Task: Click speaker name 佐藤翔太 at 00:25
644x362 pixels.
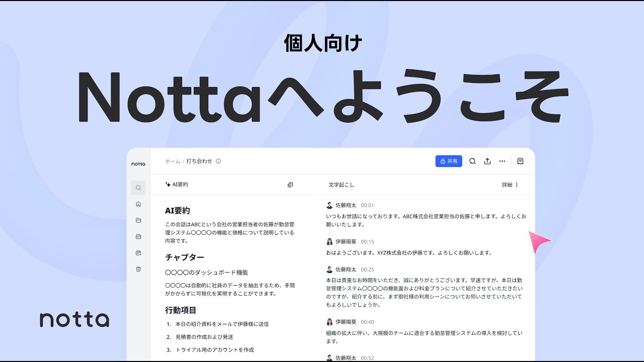Action: (x=346, y=269)
